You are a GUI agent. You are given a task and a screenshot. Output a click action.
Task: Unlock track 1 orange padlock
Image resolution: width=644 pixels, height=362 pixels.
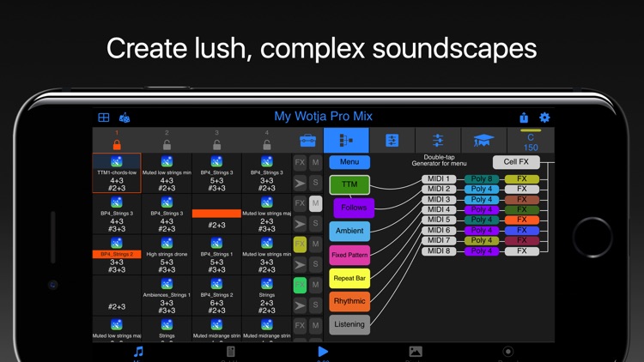click(x=117, y=144)
